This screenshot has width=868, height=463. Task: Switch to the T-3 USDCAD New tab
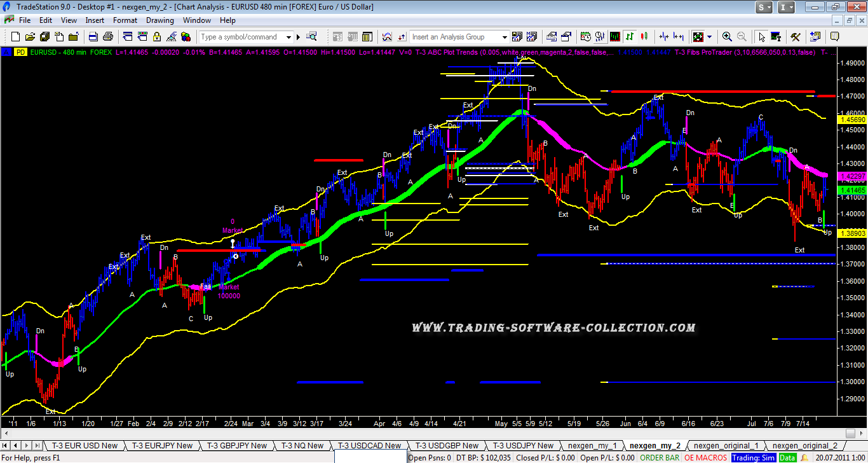(x=369, y=446)
